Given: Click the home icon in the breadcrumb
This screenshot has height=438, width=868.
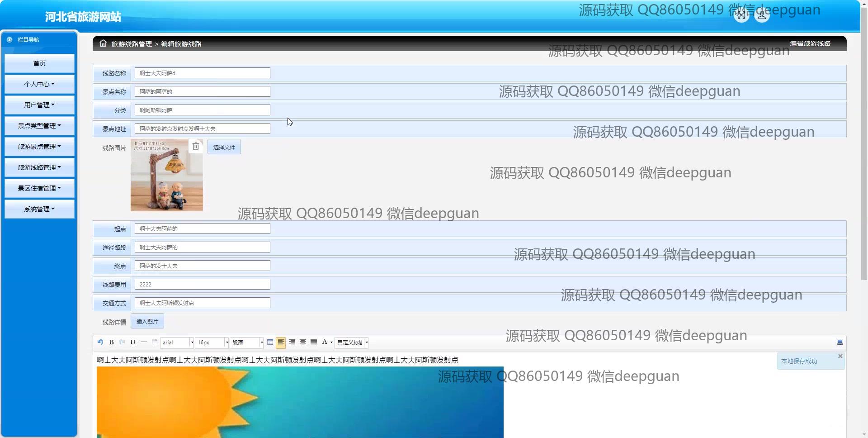Looking at the screenshot, I should click(103, 43).
